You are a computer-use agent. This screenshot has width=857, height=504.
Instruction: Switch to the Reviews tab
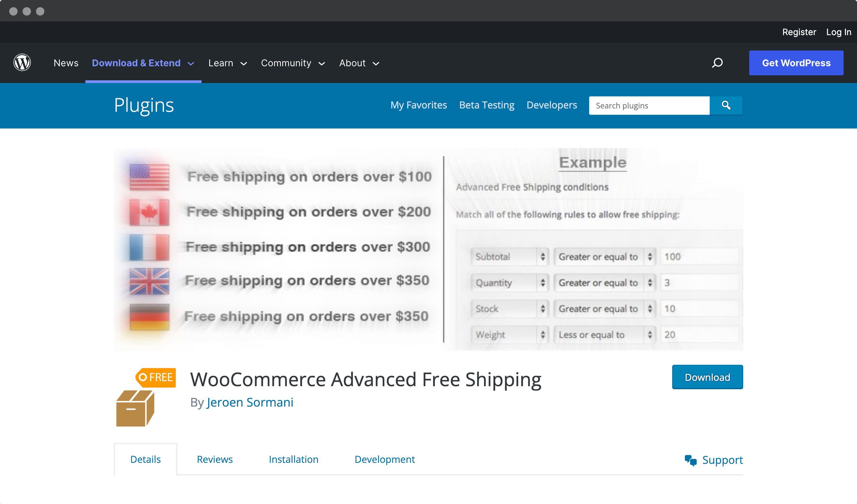click(x=214, y=459)
